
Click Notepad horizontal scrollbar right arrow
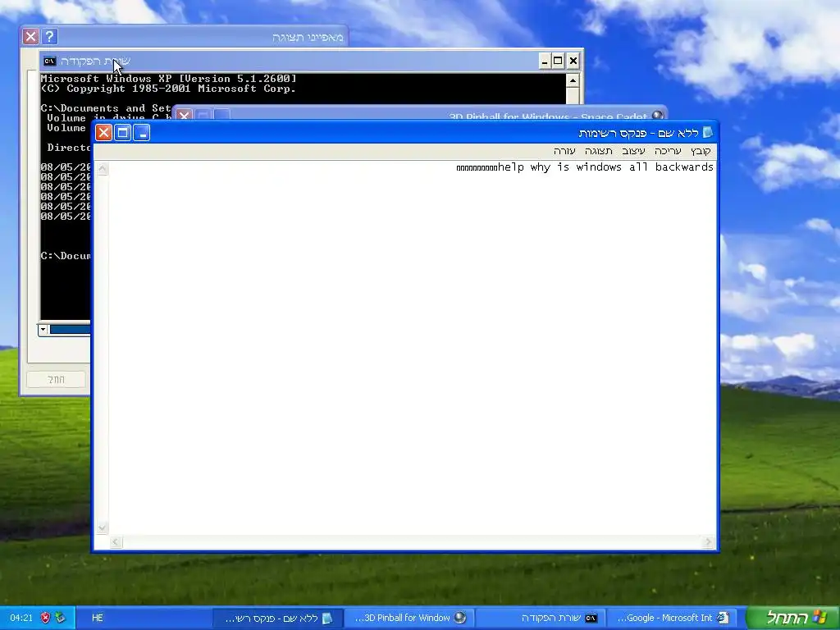tap(708, 542)
